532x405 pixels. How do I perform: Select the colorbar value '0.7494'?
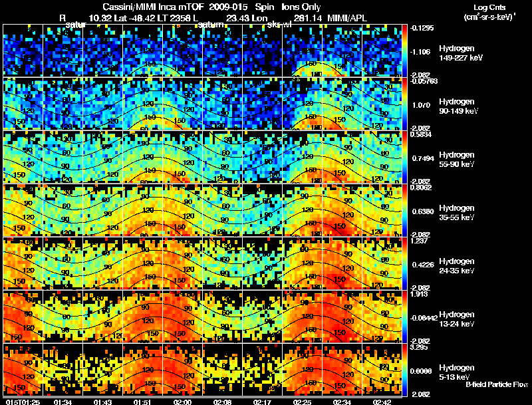423,158
